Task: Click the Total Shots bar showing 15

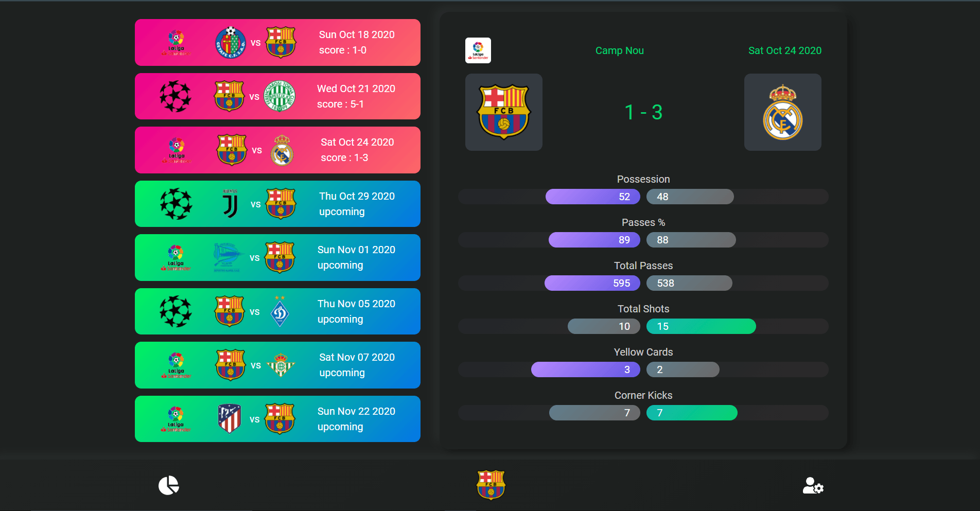Action: point(701,326)
